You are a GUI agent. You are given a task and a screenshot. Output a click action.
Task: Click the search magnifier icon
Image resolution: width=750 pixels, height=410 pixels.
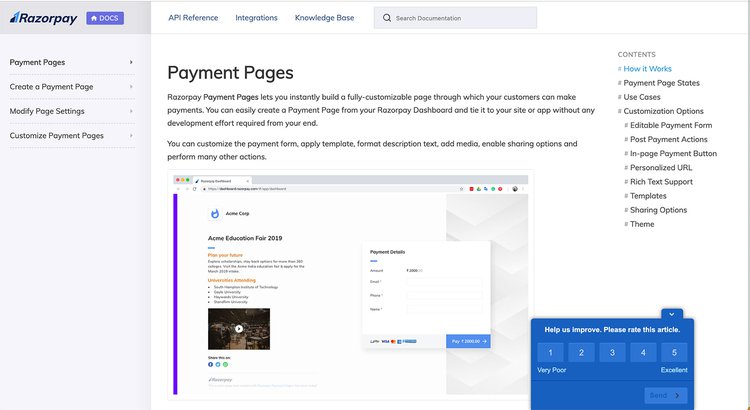(386, 18)
